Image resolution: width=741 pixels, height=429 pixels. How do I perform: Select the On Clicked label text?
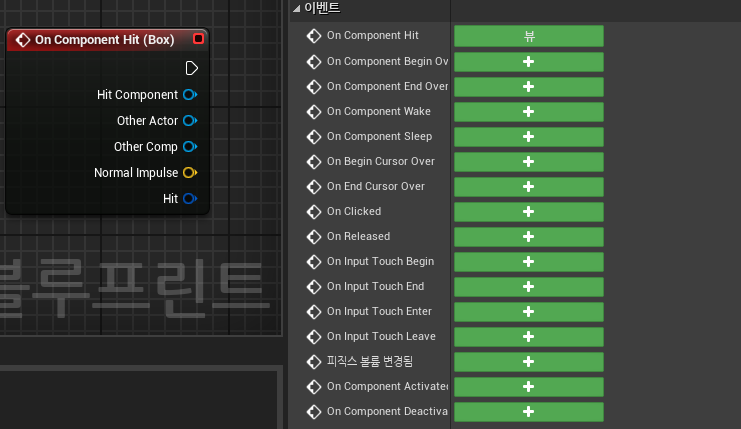tap(354, 212)
